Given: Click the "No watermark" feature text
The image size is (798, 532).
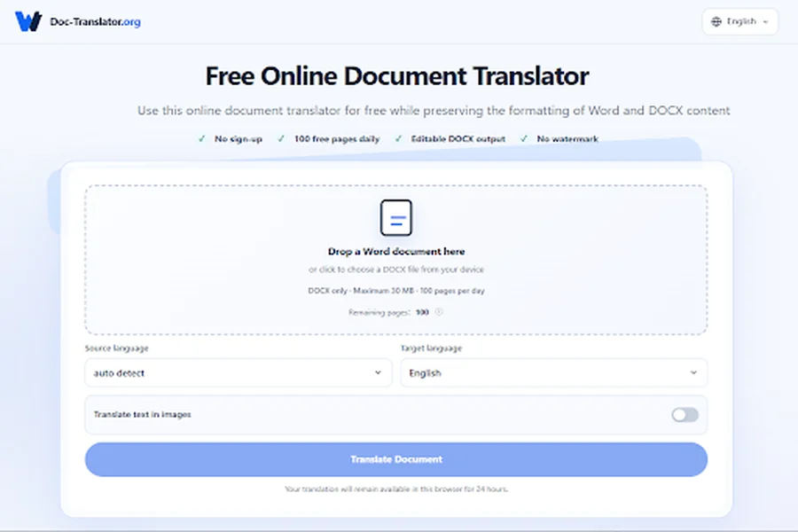Looking at the screenshot, I should click(x=567, y=139).
